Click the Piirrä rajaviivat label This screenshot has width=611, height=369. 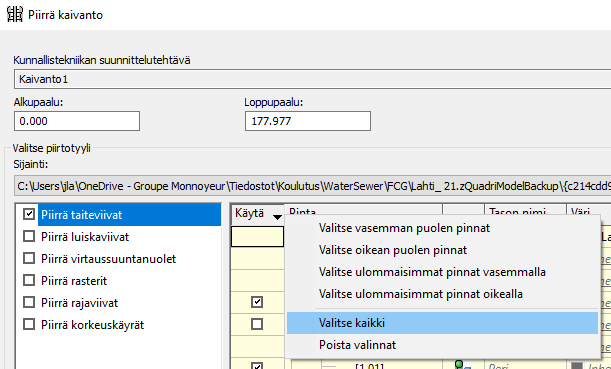coord(79,303)
